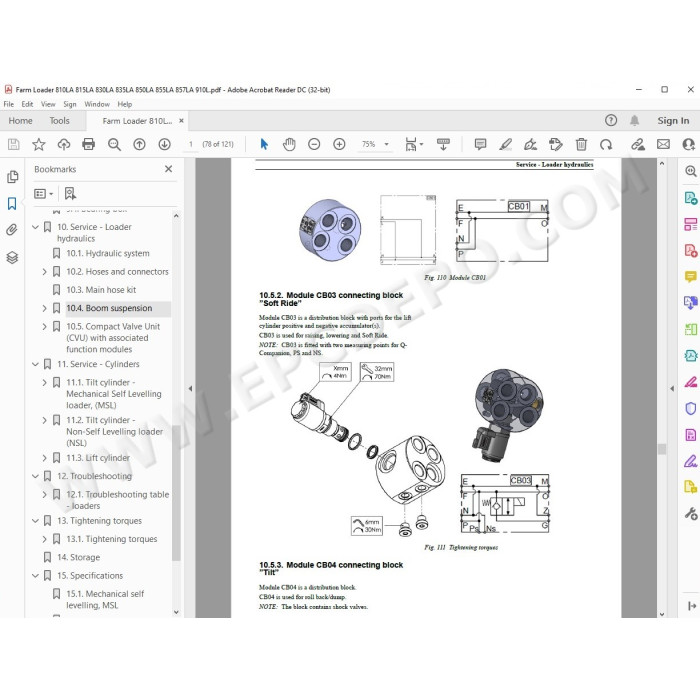The height and width of the screenshot is (700, 700).
Task: Rotate the page view
Action: click(x=606, y=144)
